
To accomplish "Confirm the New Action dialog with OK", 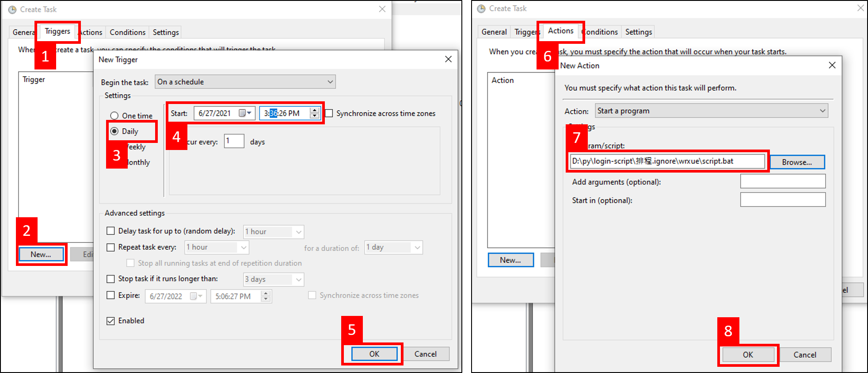I will [x=748, y=355].
